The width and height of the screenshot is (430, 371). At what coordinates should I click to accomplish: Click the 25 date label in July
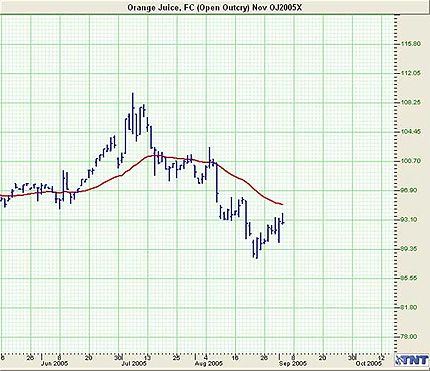point(177,357)
